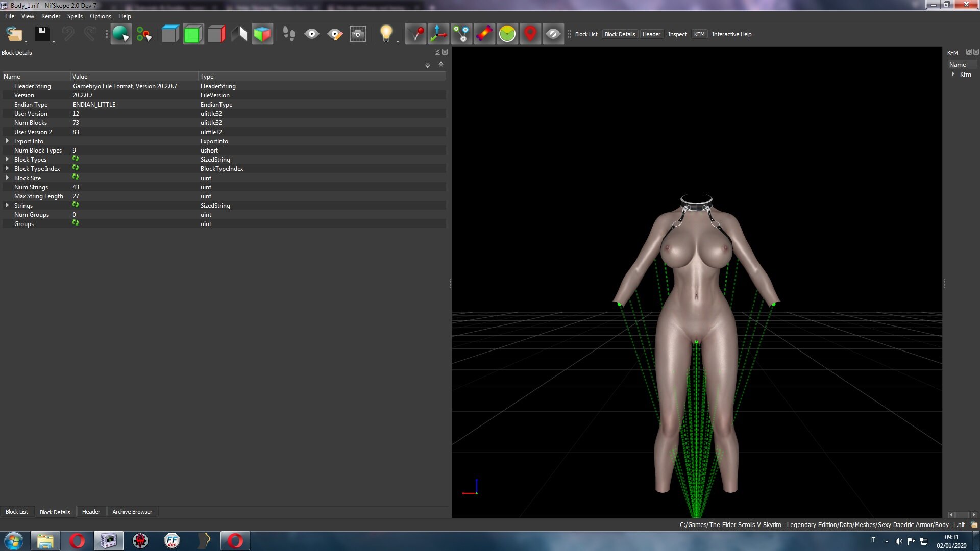Open the Render menu
The image size is (980, 551).
coord(51,16)
